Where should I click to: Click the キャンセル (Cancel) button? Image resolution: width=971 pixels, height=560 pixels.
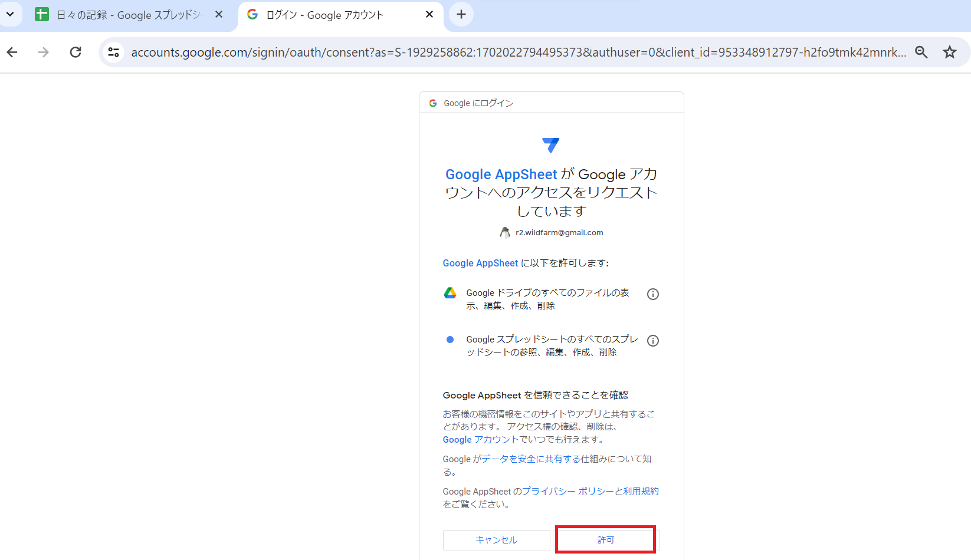click(x=496, y=540)
